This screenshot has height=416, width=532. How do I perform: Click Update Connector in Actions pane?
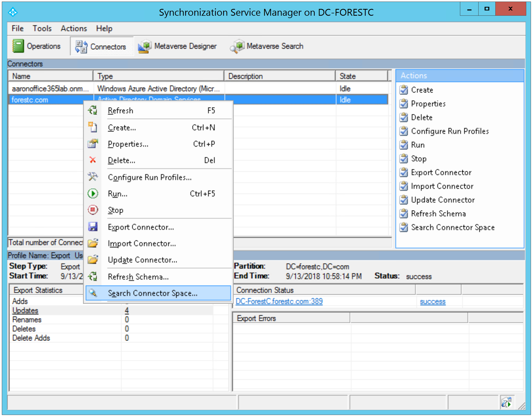pos(442,200)
